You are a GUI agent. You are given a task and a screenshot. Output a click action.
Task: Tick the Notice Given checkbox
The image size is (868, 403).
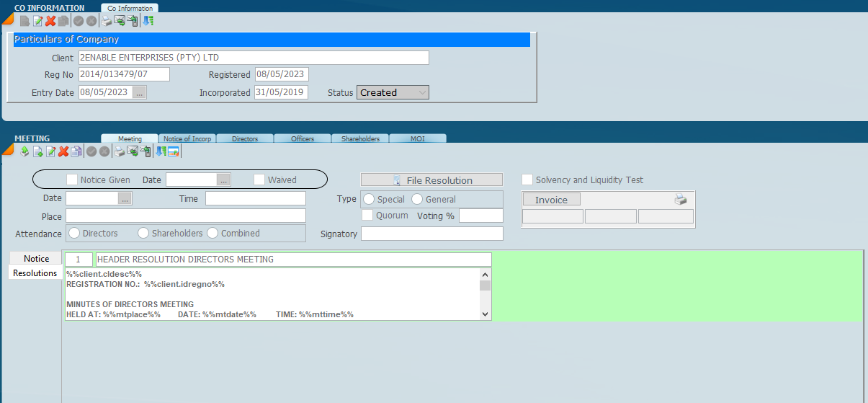point(72,180)
